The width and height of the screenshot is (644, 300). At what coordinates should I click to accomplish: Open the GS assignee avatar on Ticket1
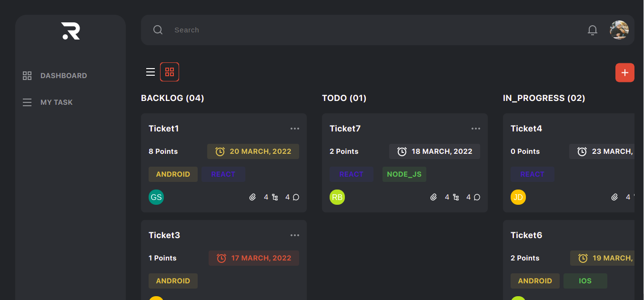coord(156,197)
